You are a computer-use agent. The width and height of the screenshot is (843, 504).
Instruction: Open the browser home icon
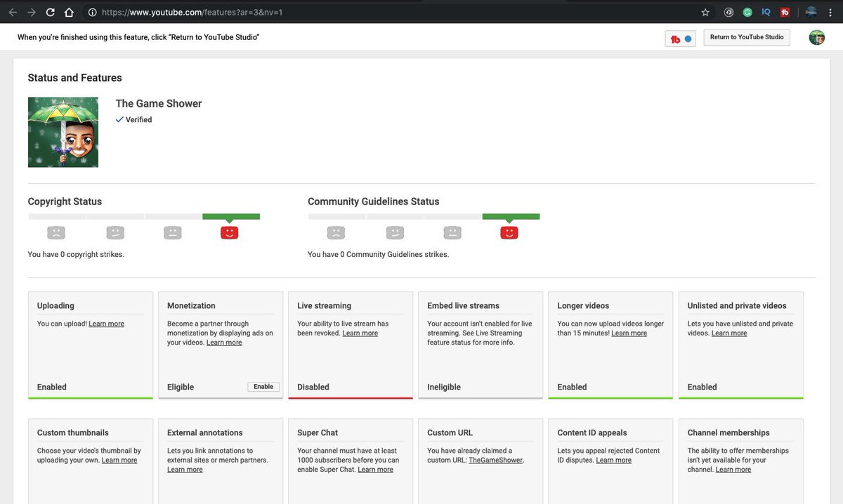pos(69,12)
